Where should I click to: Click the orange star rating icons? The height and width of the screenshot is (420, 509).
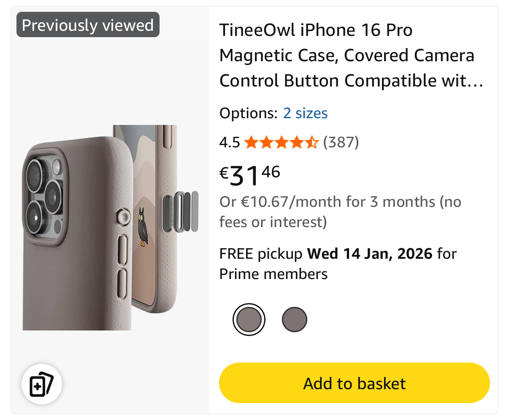click(281, 143)
